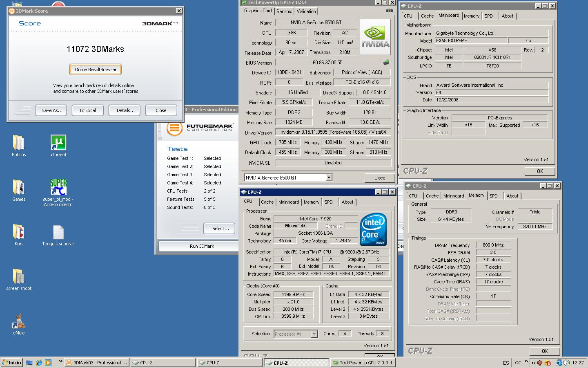Launch the eMule desktop shortcut
The height and width of the screenshot is (368, 588).
pyautogui.click(x=18, y=324)
